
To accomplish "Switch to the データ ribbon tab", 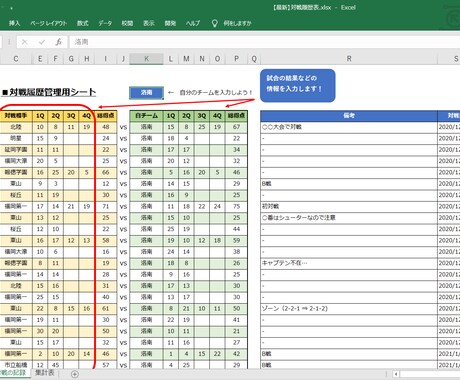I will [105, 23].
